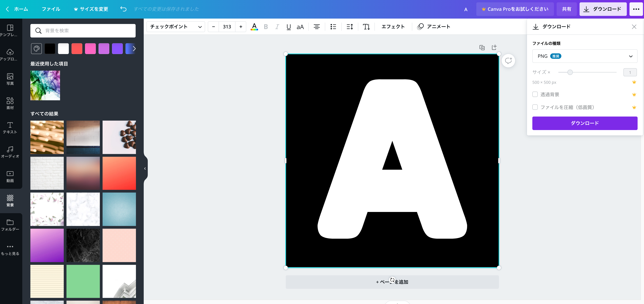Screen dimensions: 644x304
Task: Click Canva Proをお試しください button
Action: click(x=515, y=9)
